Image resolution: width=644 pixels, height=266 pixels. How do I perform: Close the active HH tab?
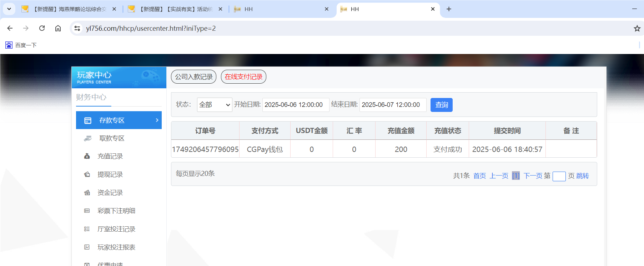(433, 9)
